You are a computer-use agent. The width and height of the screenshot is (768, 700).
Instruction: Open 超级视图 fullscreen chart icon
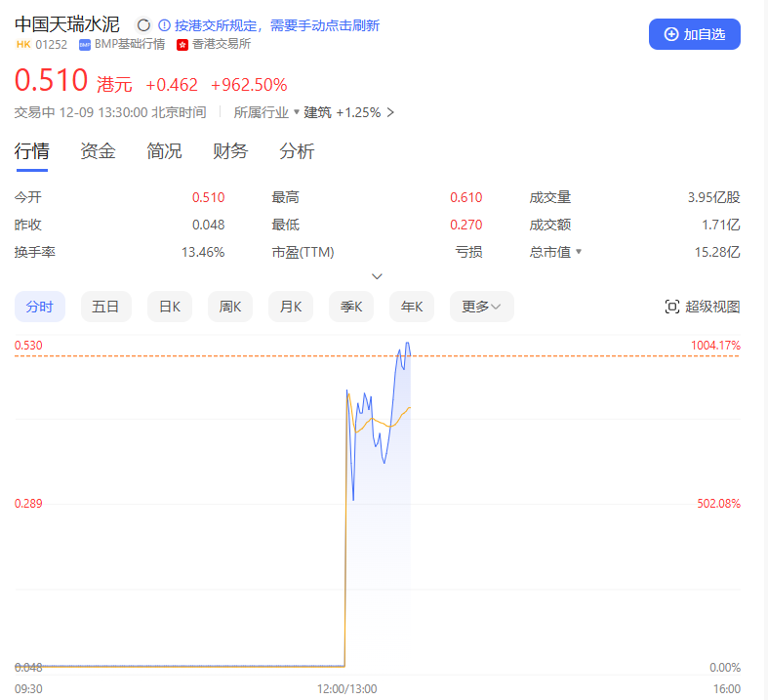(x=671, y=307)
